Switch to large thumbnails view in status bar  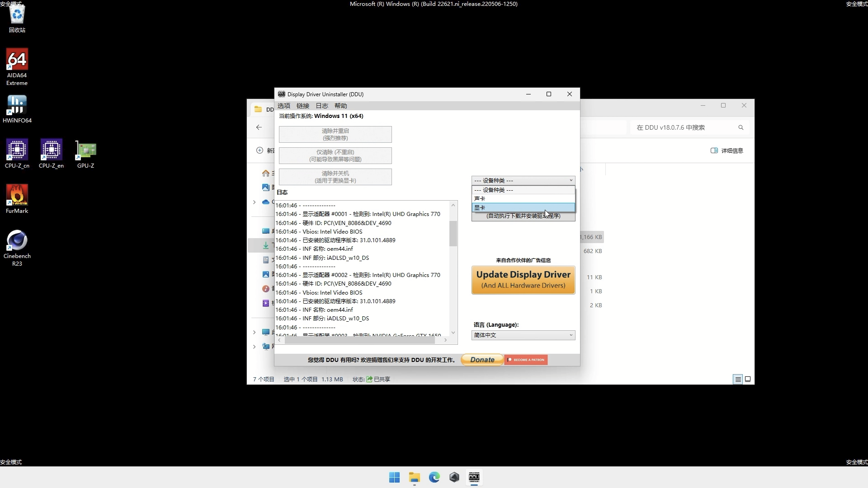748,379
